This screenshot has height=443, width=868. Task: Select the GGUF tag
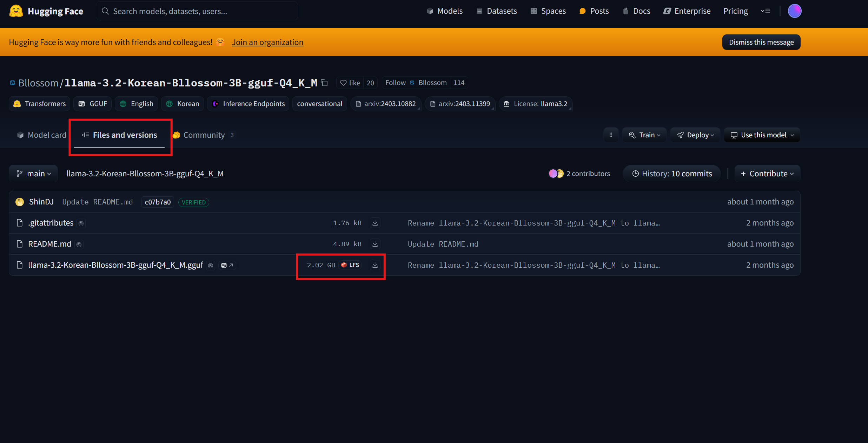[x=93, y=104]
